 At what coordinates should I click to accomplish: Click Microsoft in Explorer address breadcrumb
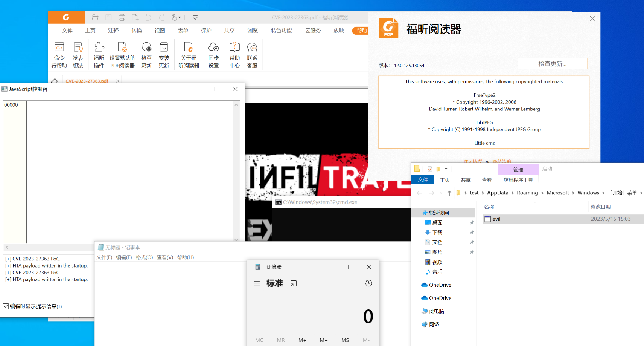point(557,193)
